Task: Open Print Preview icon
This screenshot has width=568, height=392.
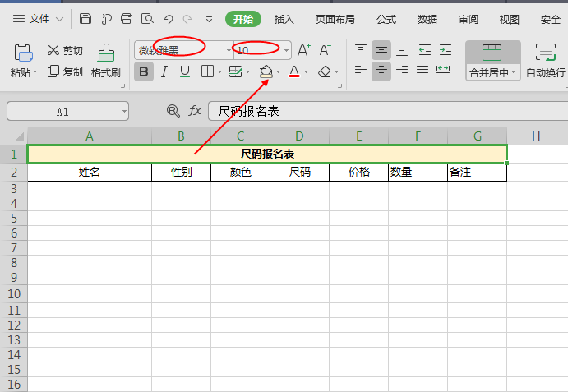Action: pyautogui.click(x=147, y=18)
